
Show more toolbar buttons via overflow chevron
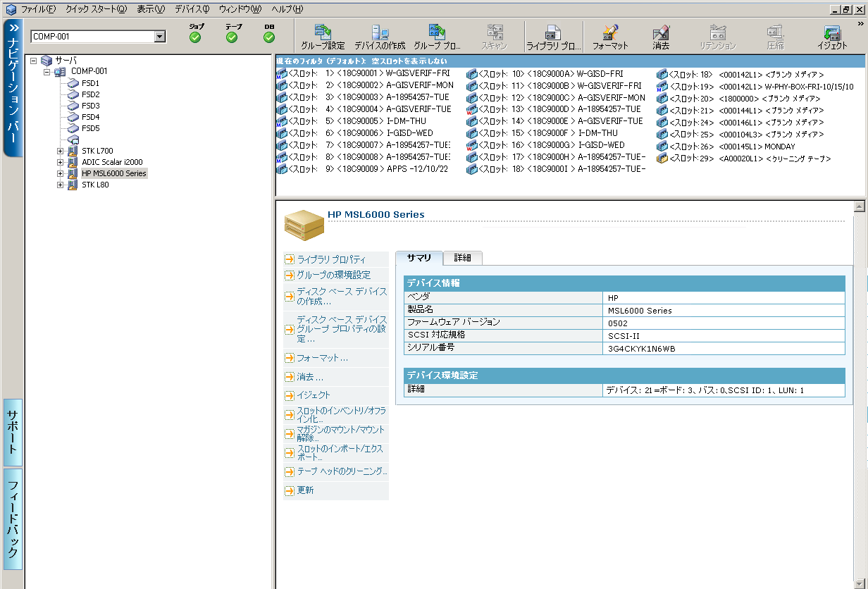click(860, 24)
